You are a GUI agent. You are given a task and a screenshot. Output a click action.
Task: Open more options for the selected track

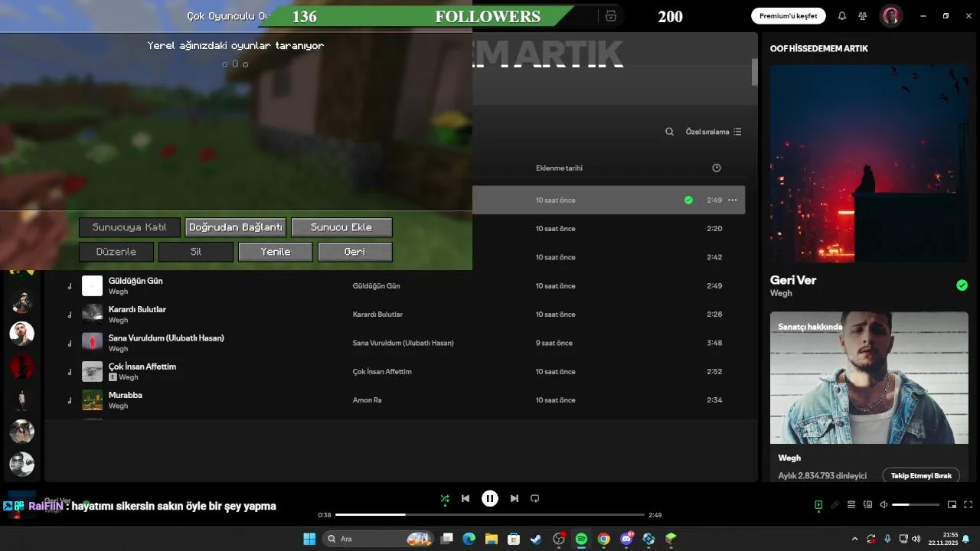(732, 200)
